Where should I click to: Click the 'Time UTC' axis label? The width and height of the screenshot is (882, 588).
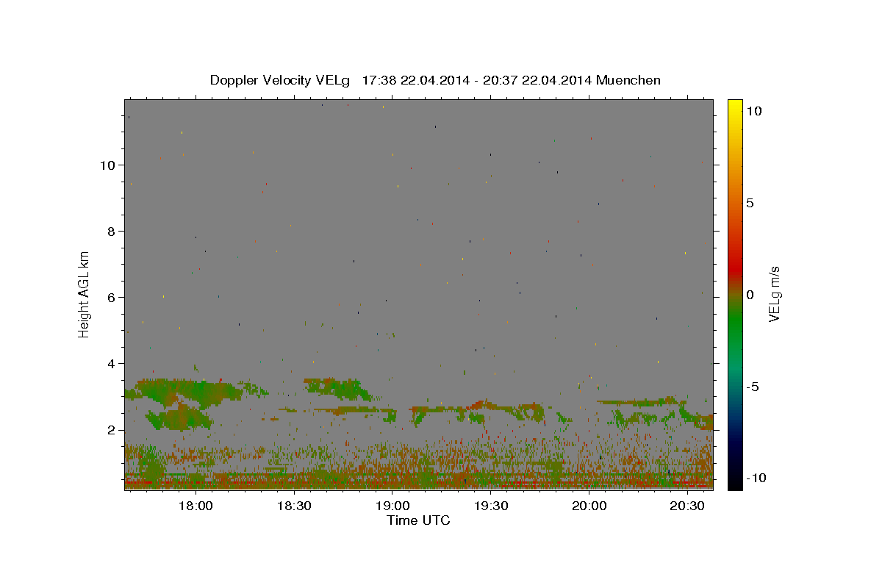click(x=418, y=520)
